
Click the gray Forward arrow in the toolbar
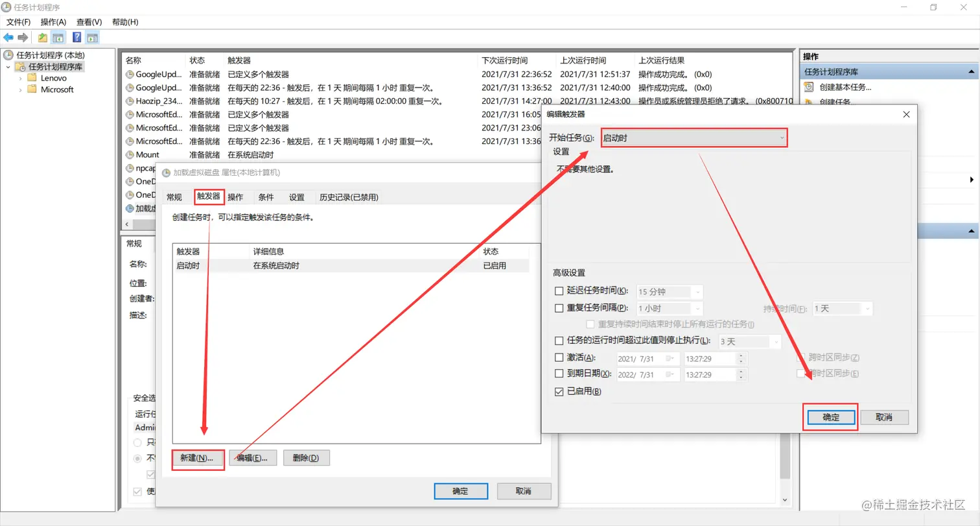(x=23, y=38)
